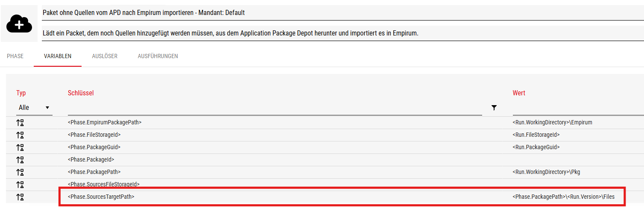Open the AUSLÖSER tab
The image size is (644, 212).
click(105, 56)
